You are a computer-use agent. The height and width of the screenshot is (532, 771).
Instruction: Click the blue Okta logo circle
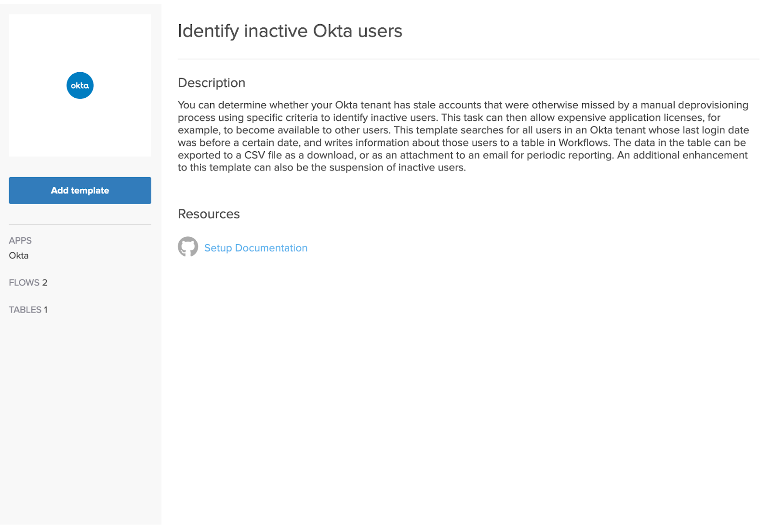pyautogui.click(x=80, y=85)
